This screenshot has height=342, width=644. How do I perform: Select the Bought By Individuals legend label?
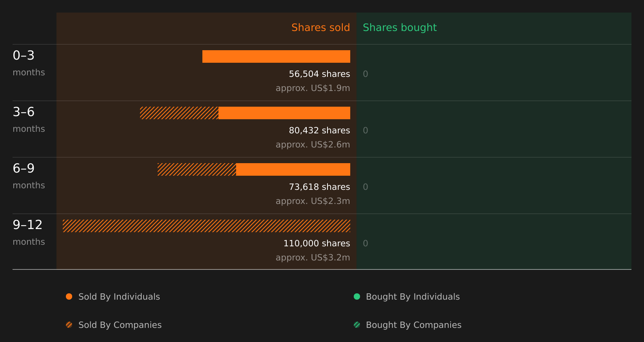coord(413,297)
